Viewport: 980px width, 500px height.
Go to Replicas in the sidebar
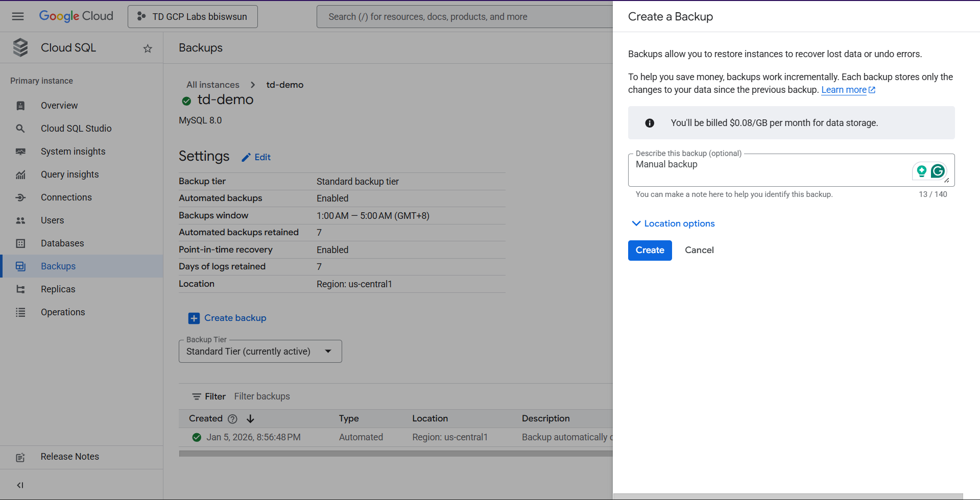58,289
